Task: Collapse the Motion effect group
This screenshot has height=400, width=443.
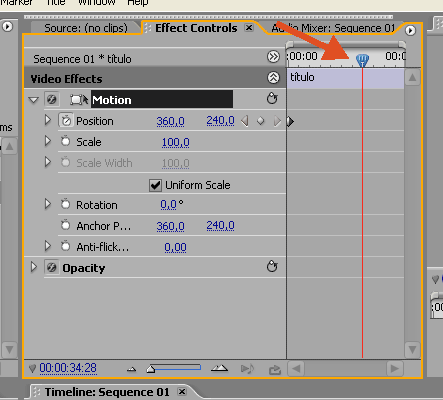Action: (x=34, y=100)
